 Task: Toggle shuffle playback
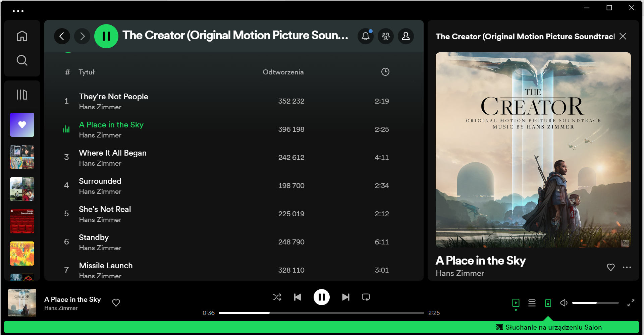(277, 297)
